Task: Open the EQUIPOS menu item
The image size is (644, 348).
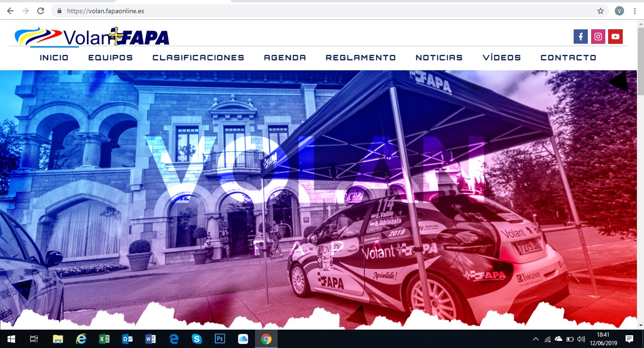Action: tap(110, 58)
